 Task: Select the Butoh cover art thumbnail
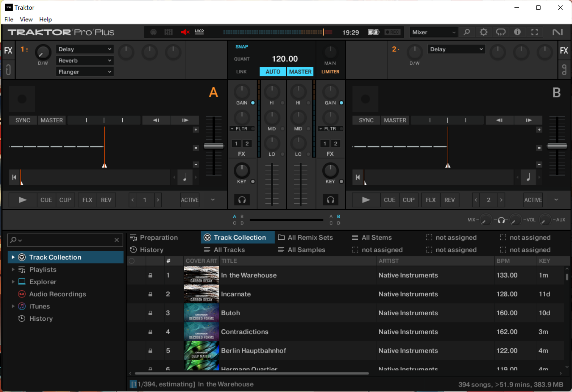[201, 313]
